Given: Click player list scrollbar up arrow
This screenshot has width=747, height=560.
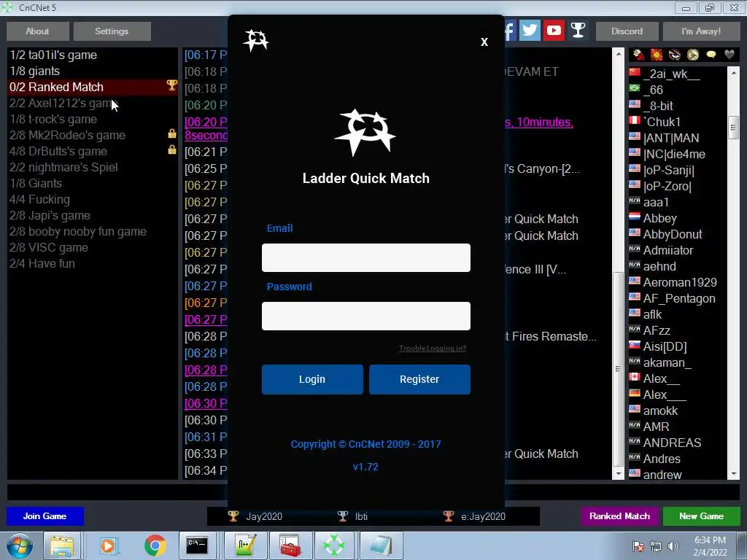Looking at the screenshot, I should tap(734, 73).
